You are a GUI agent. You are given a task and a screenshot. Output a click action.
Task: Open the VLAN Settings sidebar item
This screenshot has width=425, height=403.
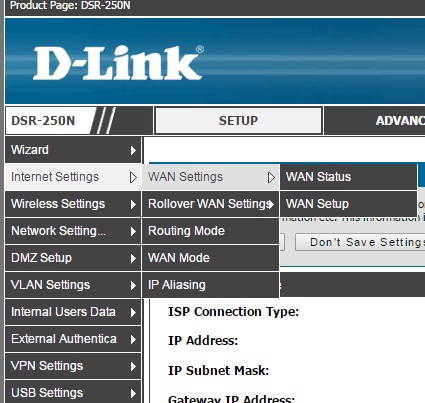tap(73, 285)
